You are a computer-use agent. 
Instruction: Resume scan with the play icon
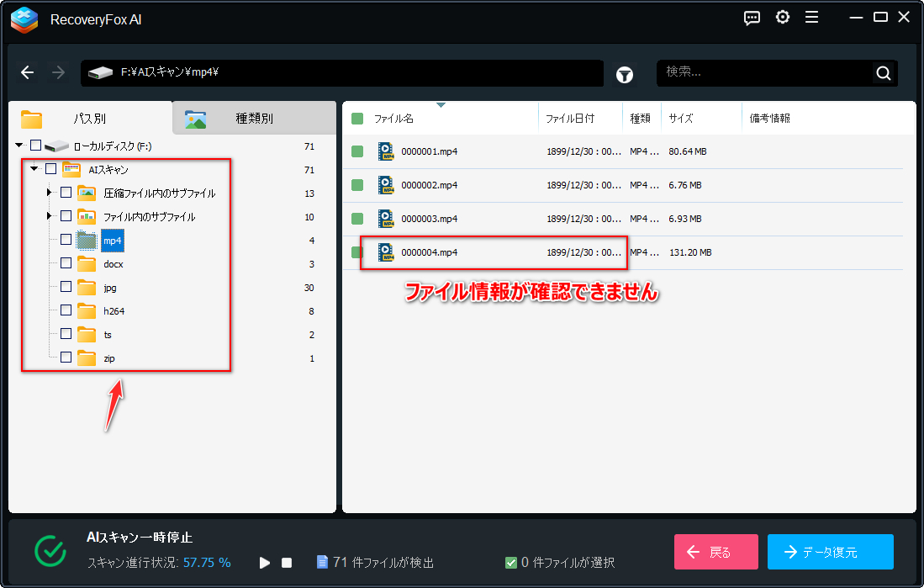pos(265,563)
